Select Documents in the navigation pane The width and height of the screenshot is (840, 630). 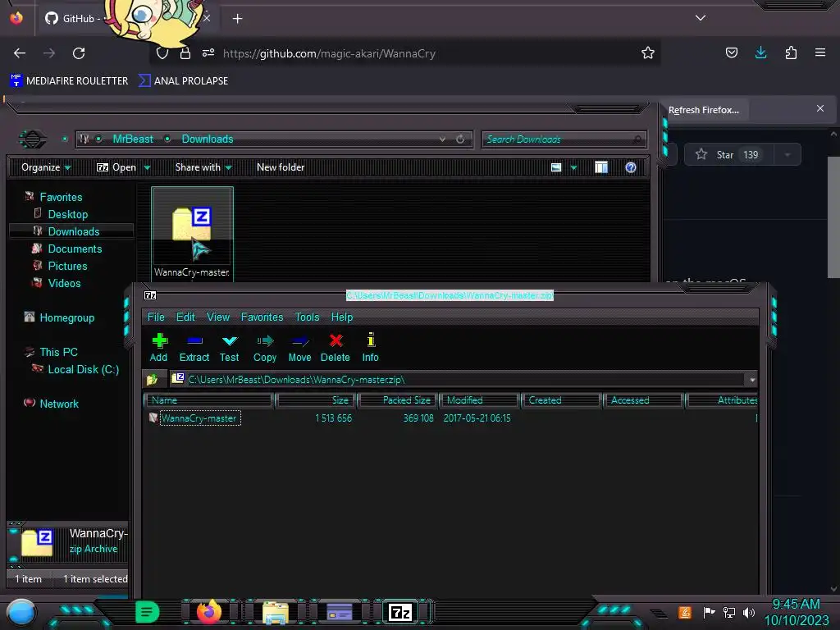75,249
